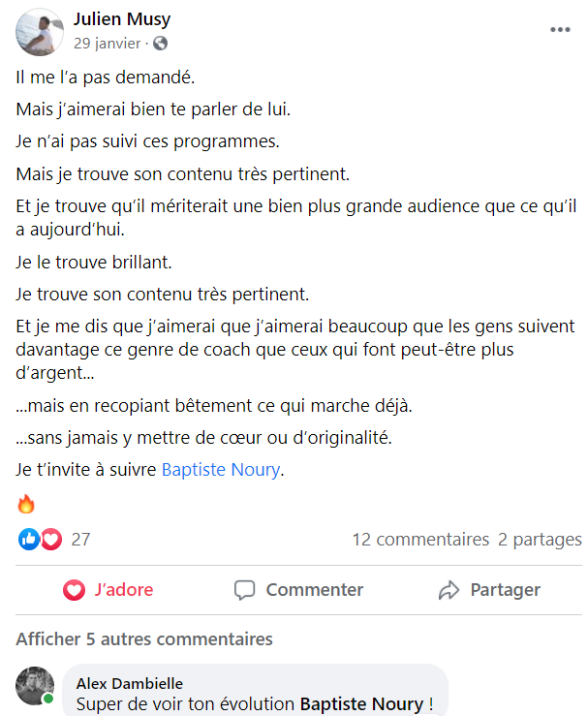Viewport: 588px width, 716px height.
Task: Click the Partager button
Action: tap(489, 589)
